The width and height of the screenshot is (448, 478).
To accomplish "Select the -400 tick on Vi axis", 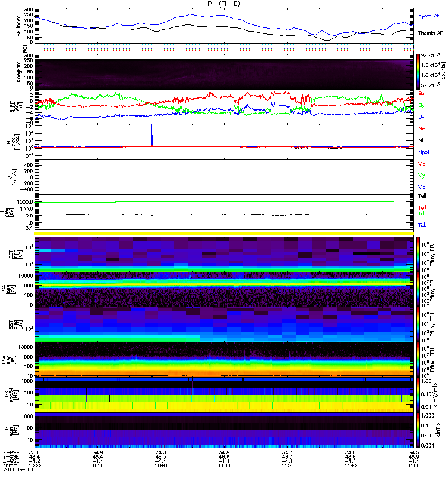I will click(27, 189).
